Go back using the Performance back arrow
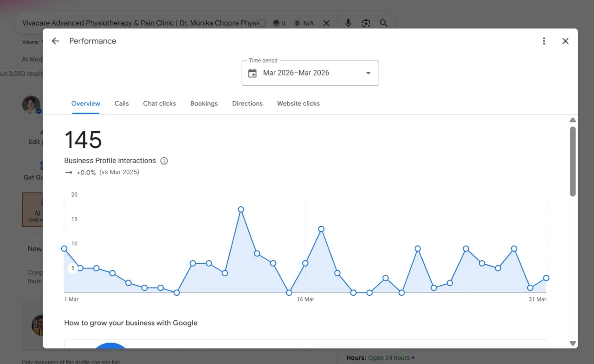Viewport: 594px width, 364px height. (x=55, y=41)
